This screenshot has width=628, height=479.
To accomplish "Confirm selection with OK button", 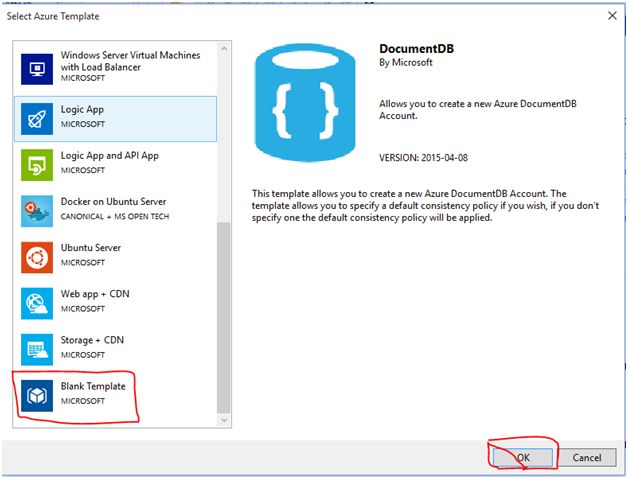I will pos(523,457).
